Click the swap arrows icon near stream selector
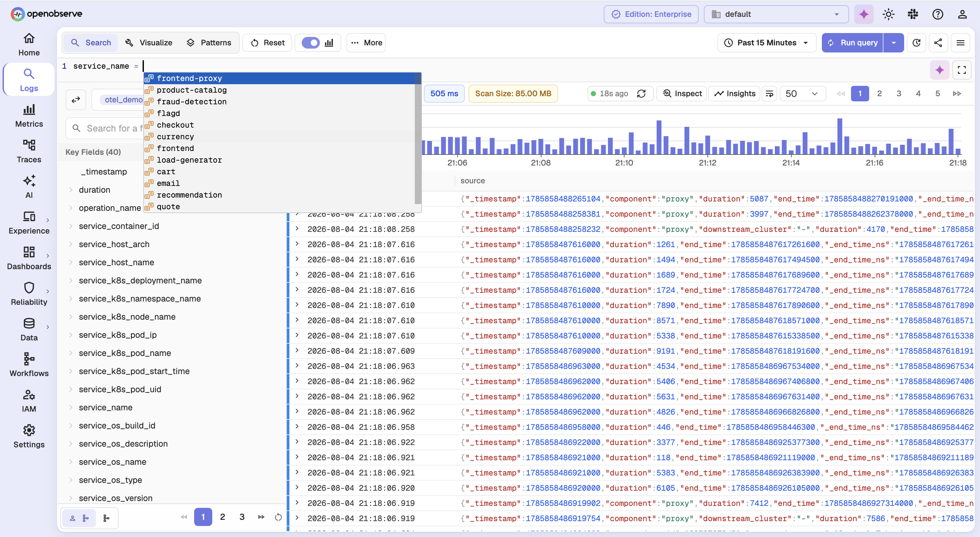980x537 pixels. click(76, 100)
